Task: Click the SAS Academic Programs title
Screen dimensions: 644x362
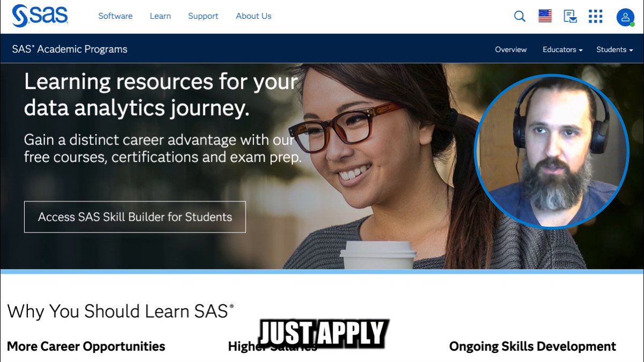Action: (70, 49)
